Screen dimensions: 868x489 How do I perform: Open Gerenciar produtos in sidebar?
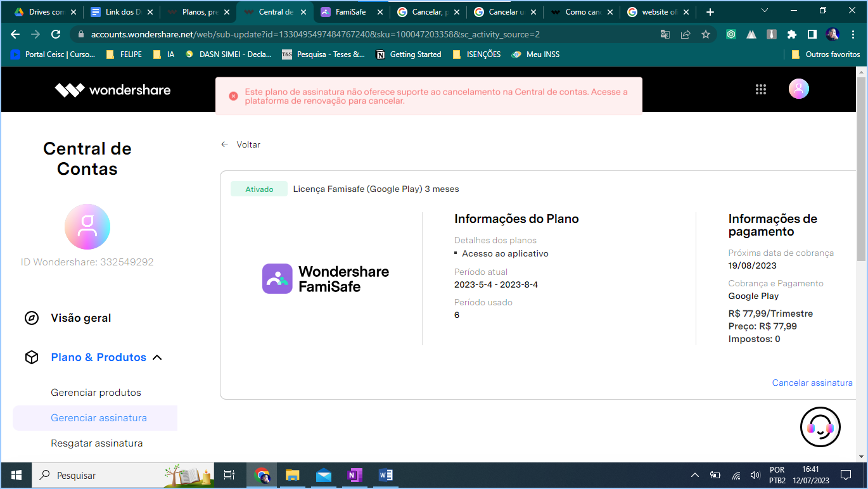[x=96, y=393]
